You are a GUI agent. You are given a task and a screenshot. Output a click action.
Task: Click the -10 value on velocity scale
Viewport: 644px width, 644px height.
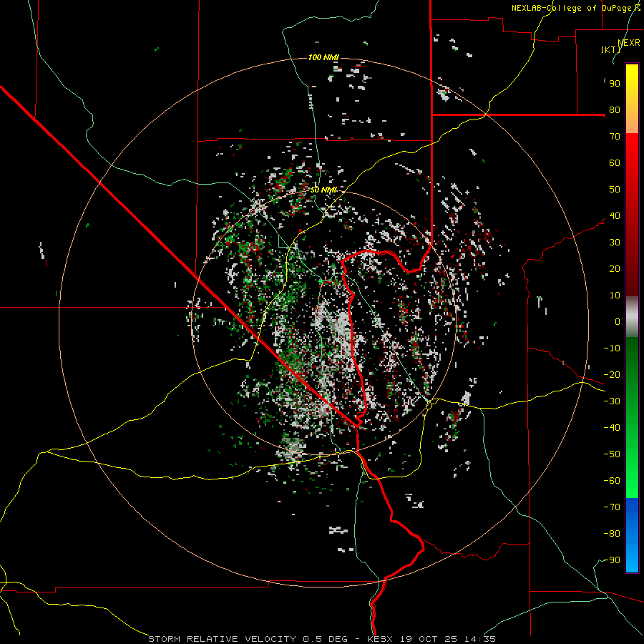[612, 348]
